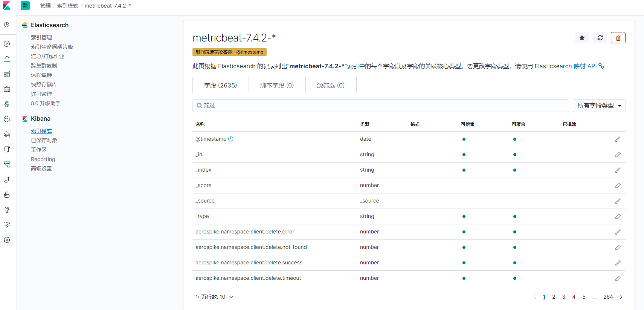Open the Machine Learning app icon

[7, 119]
